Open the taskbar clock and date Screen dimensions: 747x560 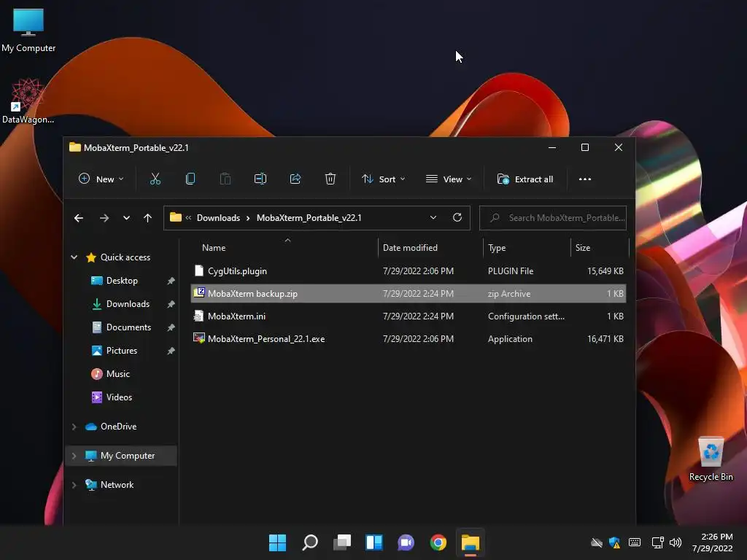point(712,542)
